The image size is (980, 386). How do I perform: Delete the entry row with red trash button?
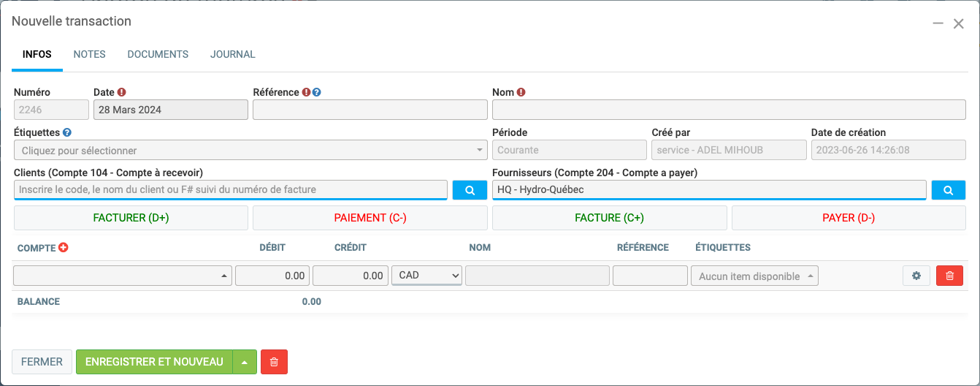(949, 276)
